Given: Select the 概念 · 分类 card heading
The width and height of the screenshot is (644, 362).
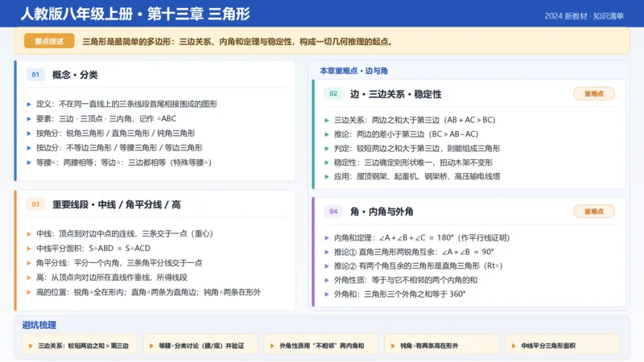Looking at the screenshot, I should [x=75, y=75].
